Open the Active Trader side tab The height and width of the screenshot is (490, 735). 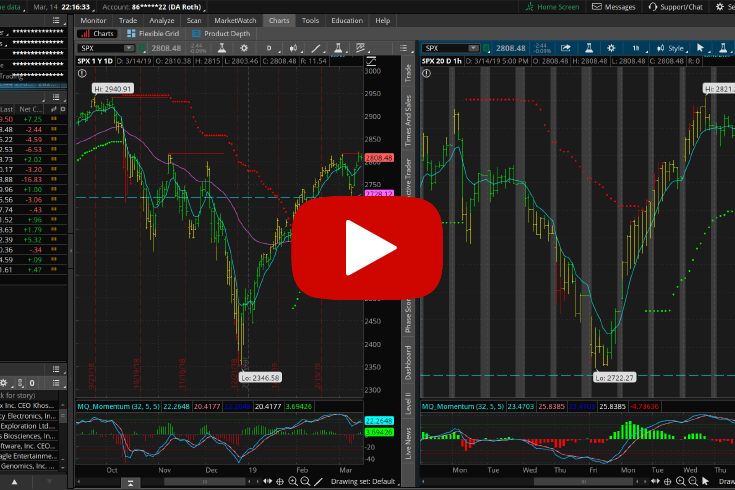pyautogui.click(x=408, y=180)
